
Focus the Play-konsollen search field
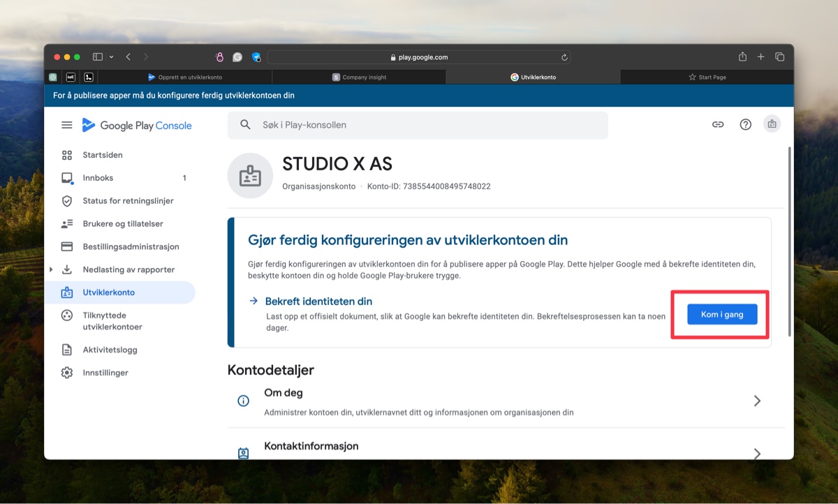click(418, 125)
